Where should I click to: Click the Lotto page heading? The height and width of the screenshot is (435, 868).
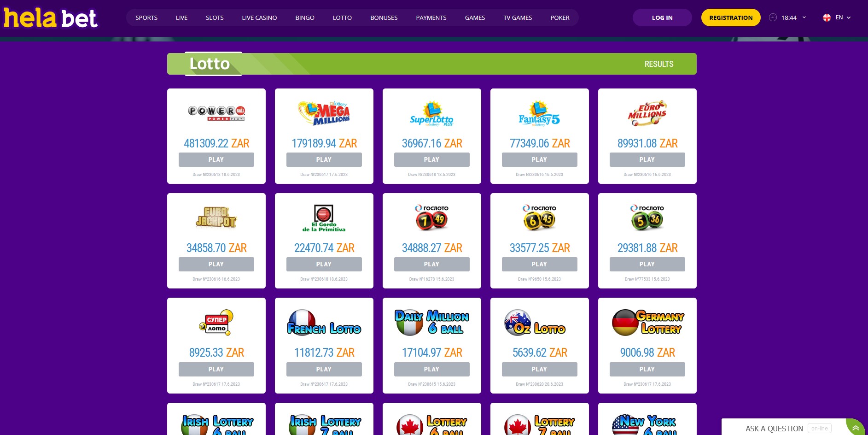[210, 64]
